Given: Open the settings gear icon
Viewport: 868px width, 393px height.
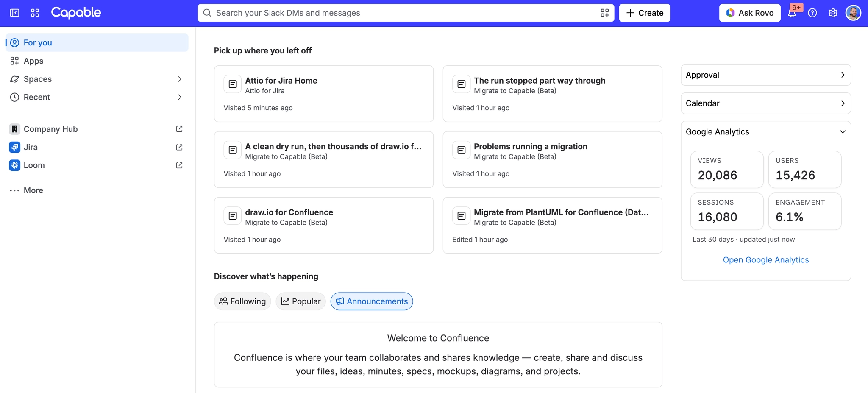Looking at the screenshot, I should point(833,13).
